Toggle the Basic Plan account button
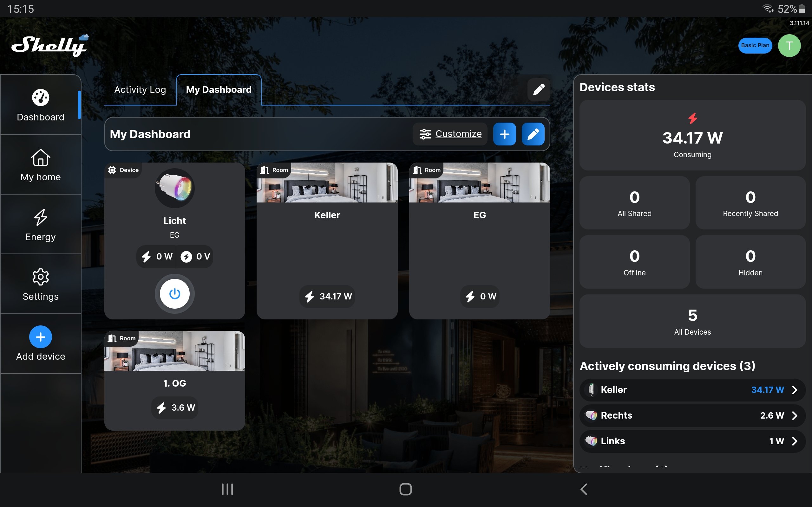The image size is (812, 507). 755,45
